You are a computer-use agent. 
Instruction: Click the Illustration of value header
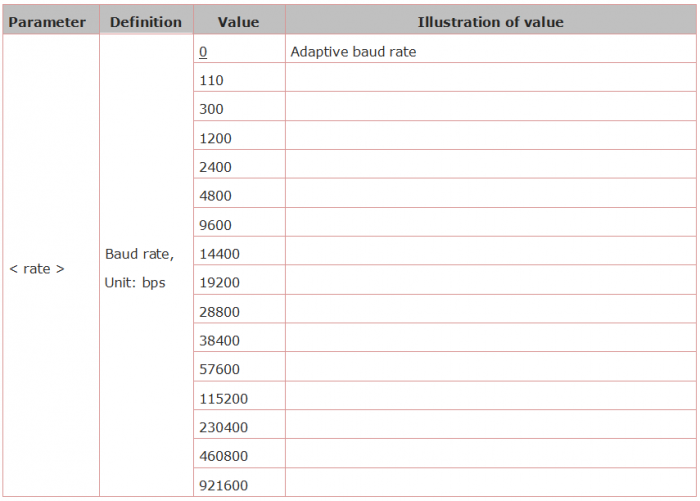pyautogui.click(x=490, y=22)
